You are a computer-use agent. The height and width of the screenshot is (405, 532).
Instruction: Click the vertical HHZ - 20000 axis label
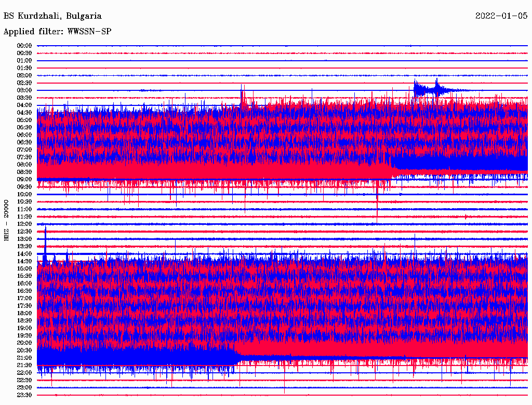point(7,220)
